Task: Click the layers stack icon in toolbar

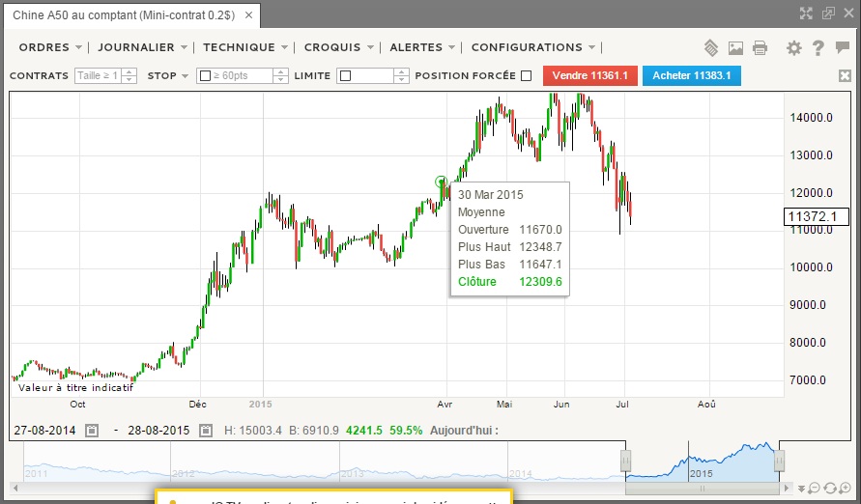Action: (x=710, y=47)
